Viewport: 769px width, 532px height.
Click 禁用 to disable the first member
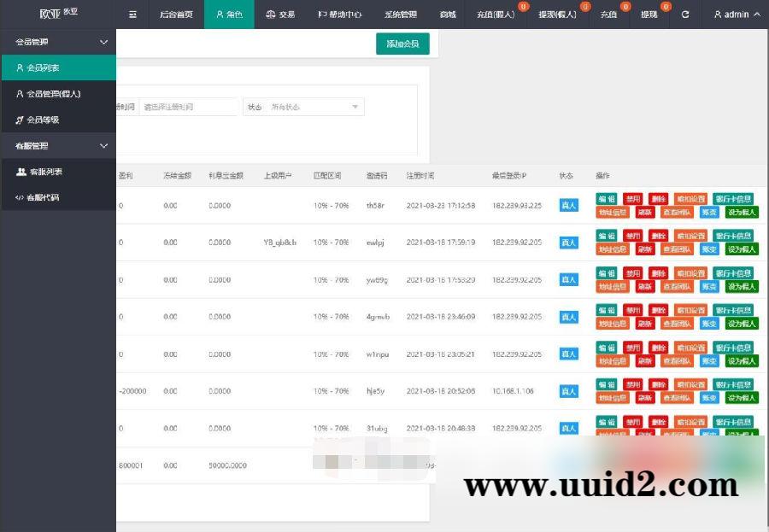click(x=633, y=197)
